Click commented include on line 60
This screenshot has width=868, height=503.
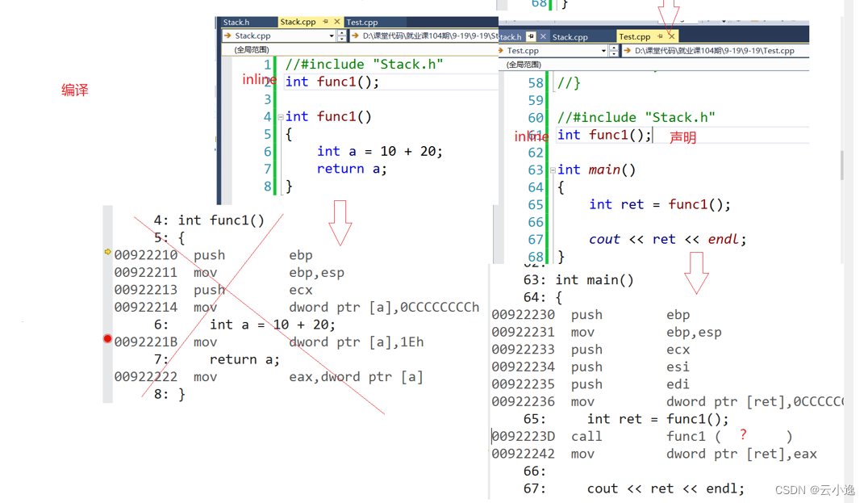pyautogui.click(x=636, y=117)
